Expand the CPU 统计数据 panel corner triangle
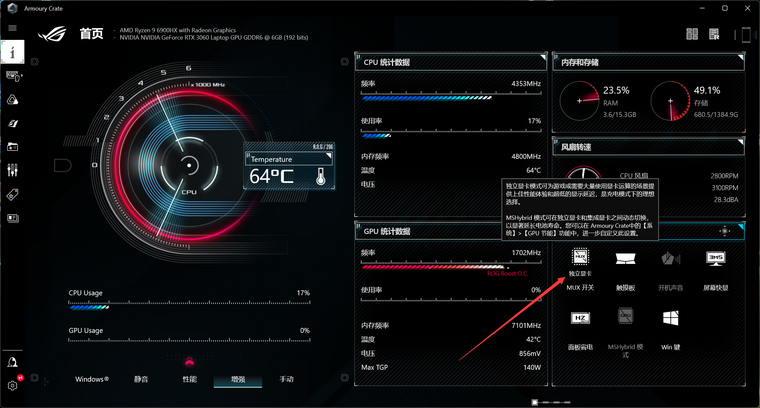Viewport: 760px width, 408px height. [543, 58]
